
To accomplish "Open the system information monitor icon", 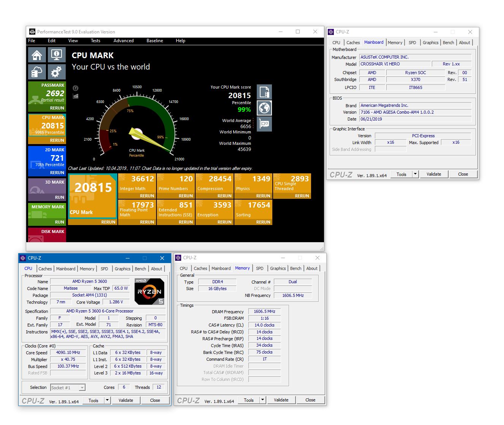I will [x=57, y=55].
